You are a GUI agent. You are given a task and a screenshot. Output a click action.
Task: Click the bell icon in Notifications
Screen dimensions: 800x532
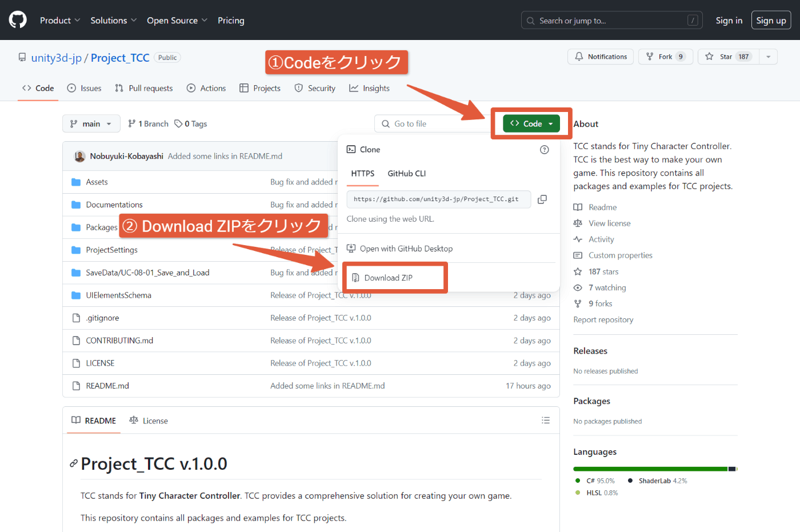[579, 57]
